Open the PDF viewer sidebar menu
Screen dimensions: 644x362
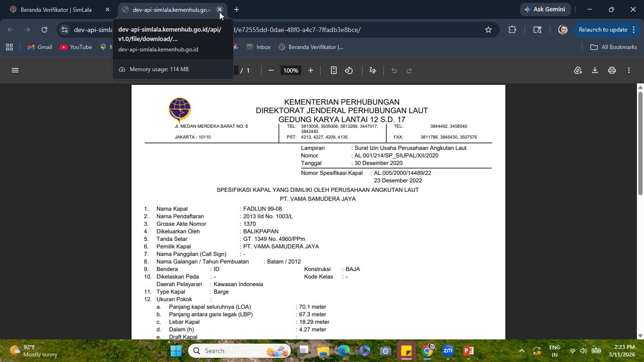(x=15, y=70)
